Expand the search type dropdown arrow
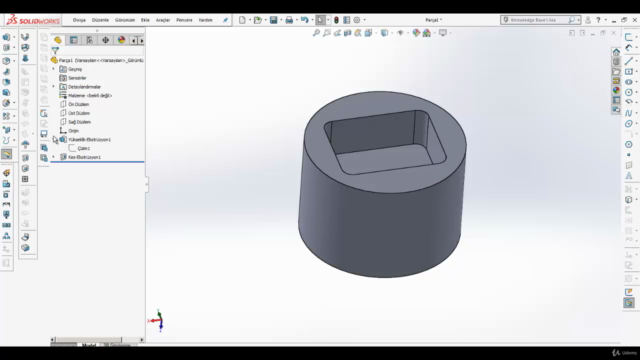640x360 pixels. (578, 20)
